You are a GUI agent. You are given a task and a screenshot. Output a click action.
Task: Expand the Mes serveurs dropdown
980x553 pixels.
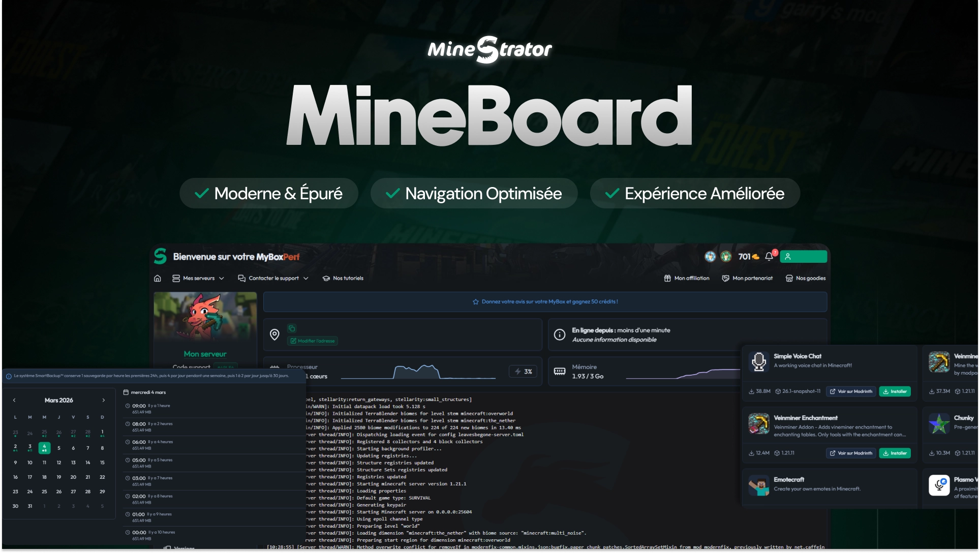point(198,278)
